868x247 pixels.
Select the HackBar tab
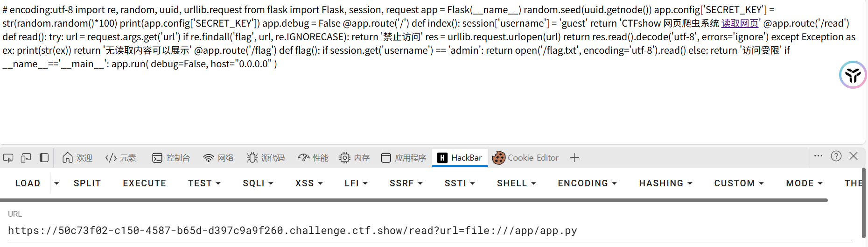pyautogui.click(x=460, y=158)
